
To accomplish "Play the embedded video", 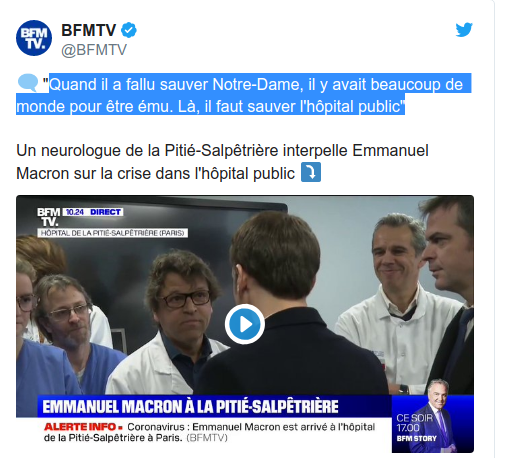I will (x=245, y=324).
